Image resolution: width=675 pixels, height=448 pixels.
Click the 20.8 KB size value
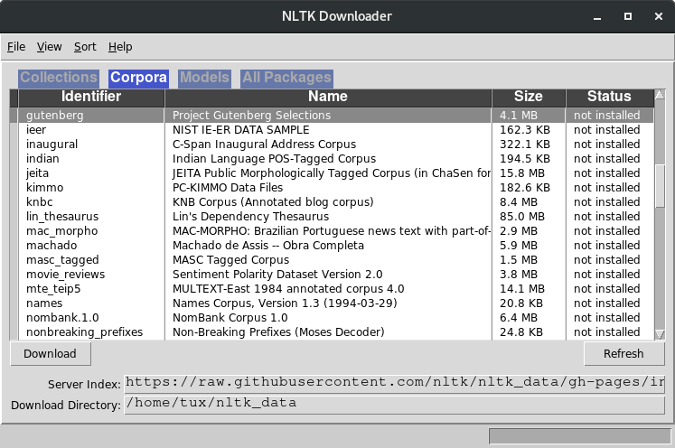point(521,303)
